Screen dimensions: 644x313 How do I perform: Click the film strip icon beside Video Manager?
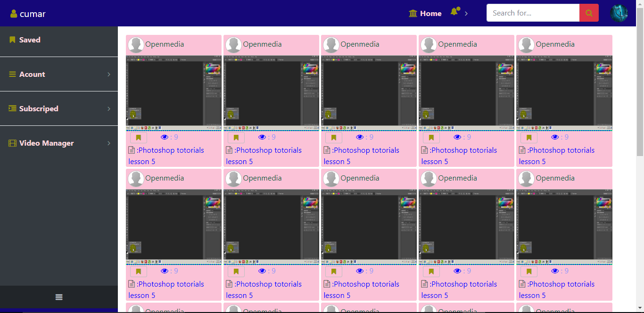pyautogui.click(x=12, y=143)
